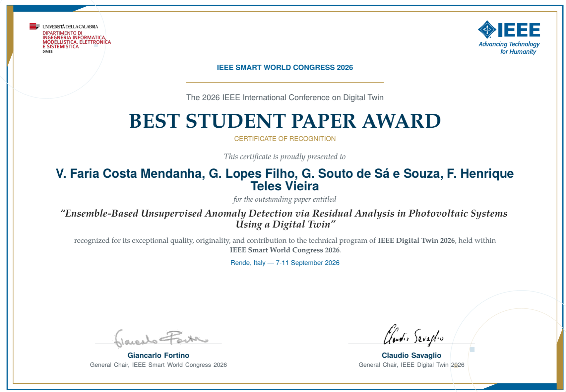566x392 pixels.
Task: Click the 'BEST STUDENT PAPER AWARD' title
Action: click(285, 121)
